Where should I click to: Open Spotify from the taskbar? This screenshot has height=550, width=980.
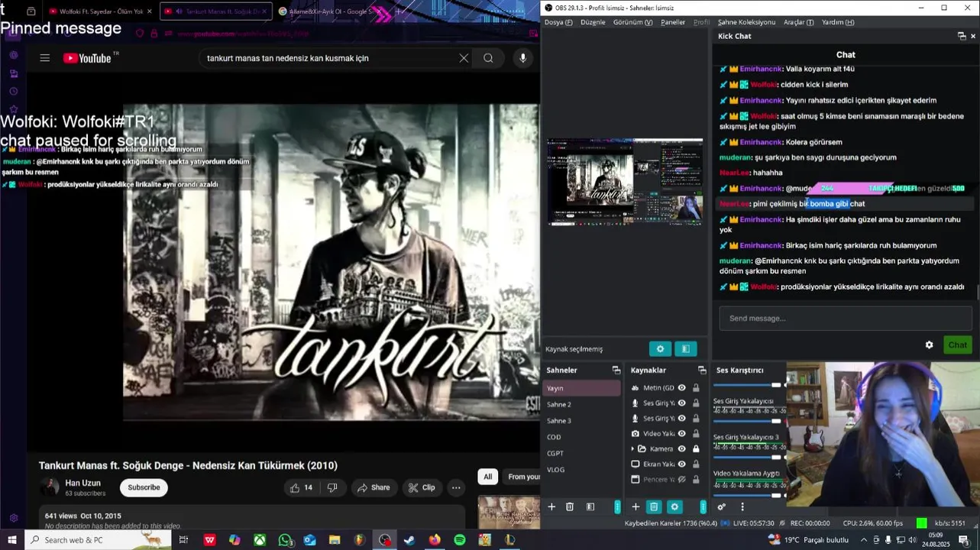click(459, 540)
